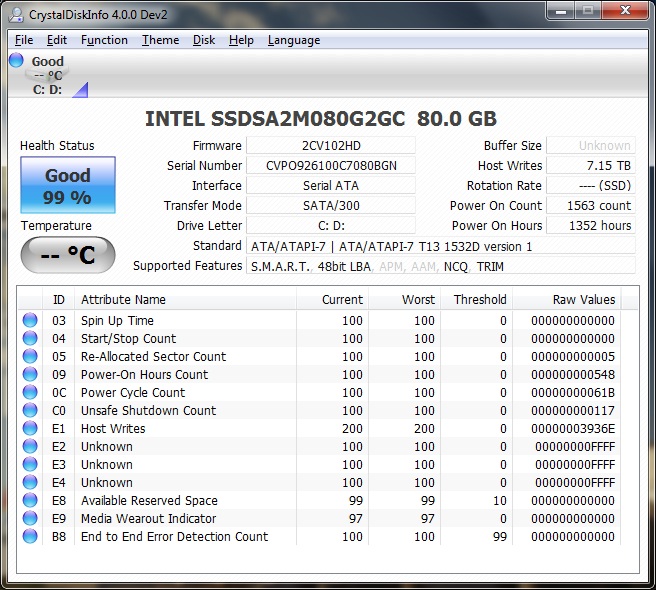The height and width of the screenshot is (590, 656).
Task: Click the blue triangle disk selector marker
Action: tap(80, 90)
